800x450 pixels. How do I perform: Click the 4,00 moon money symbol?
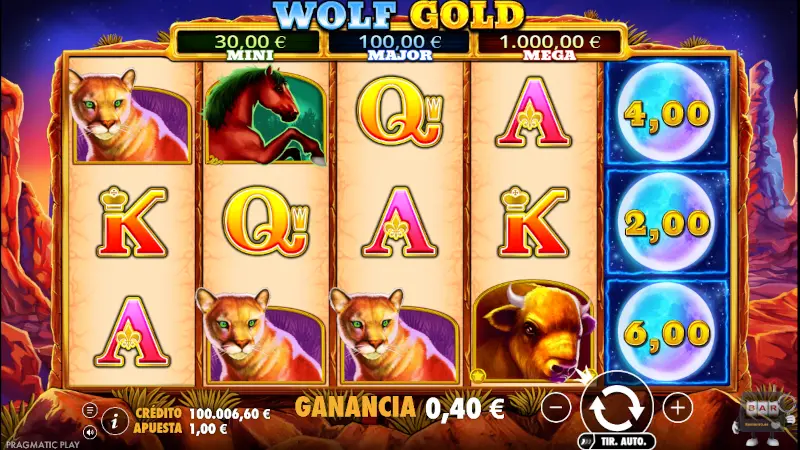[667, 112]
